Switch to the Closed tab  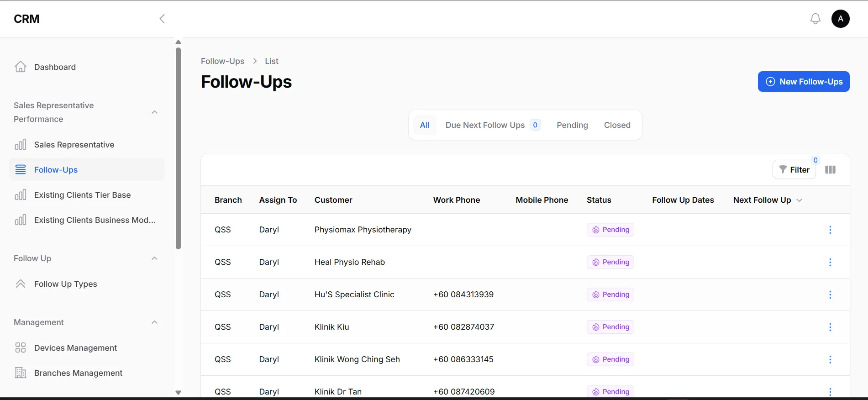[x=617, y=125]
